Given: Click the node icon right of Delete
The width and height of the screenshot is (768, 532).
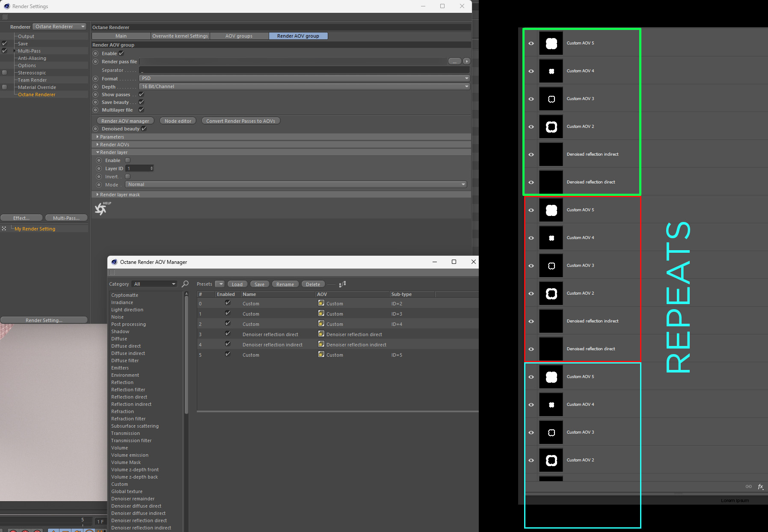Looking at the screenshot, I should (x=342, y=284).
